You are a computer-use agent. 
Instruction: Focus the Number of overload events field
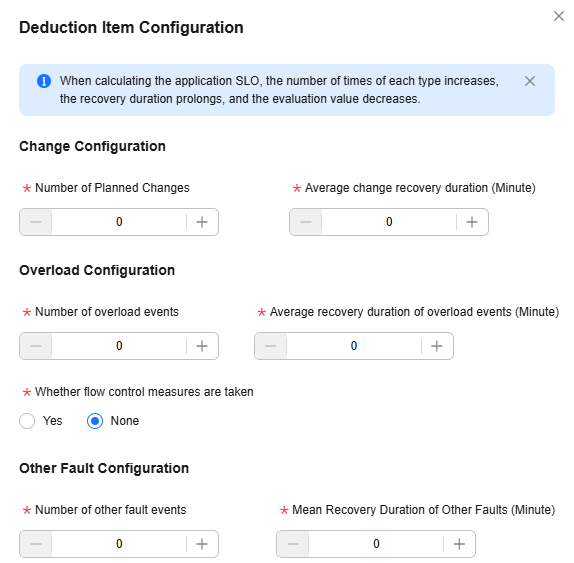pyautogui.click(x=119, y=346)
